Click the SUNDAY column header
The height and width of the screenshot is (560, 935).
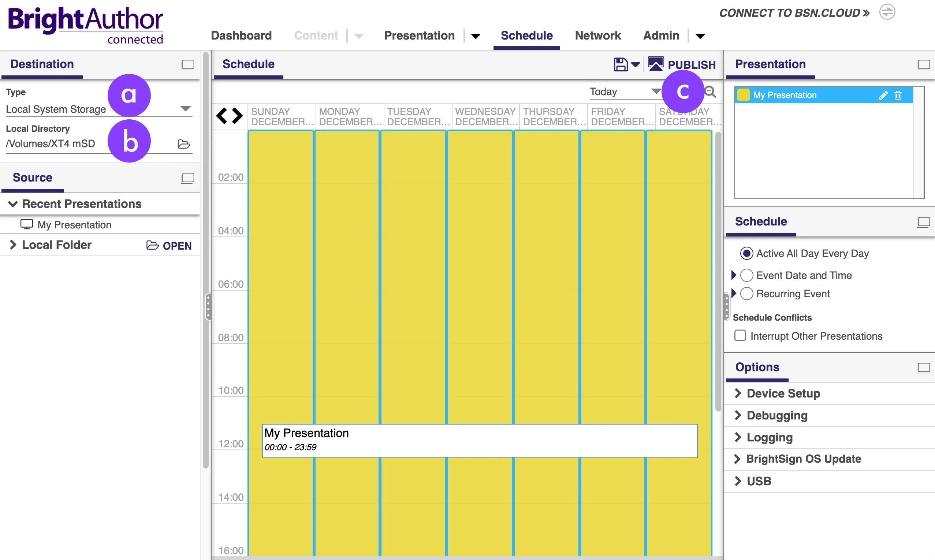point(282,117)
